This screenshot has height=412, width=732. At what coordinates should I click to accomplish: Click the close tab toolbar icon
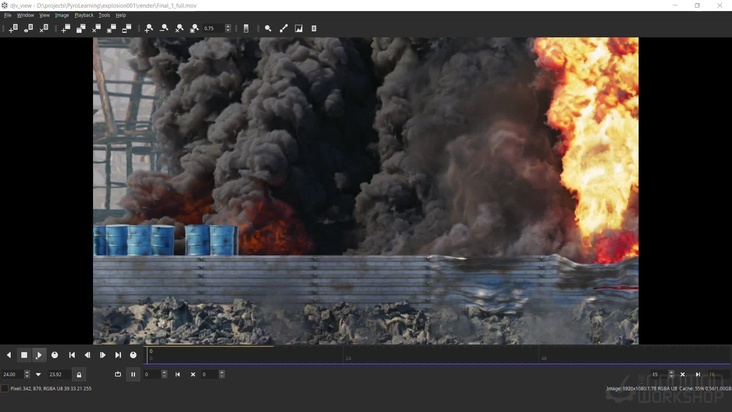[96, 28]
